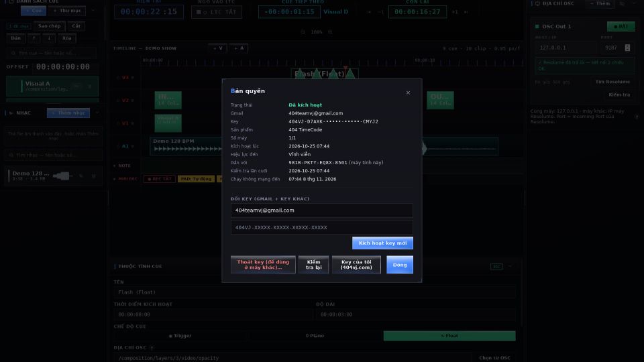The height and width of the screenshot is (362, 644).
Task: Add a video track with +V
Action: point(217,48)
